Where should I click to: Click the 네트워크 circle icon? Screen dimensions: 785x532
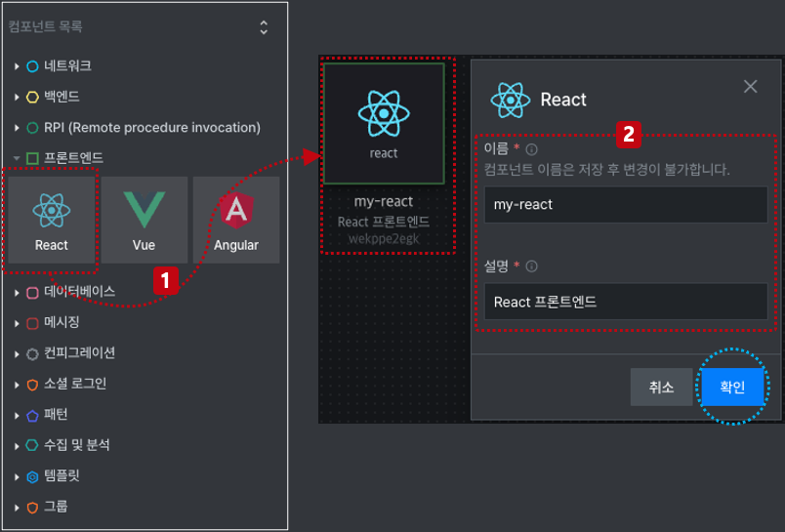[32, 66]
